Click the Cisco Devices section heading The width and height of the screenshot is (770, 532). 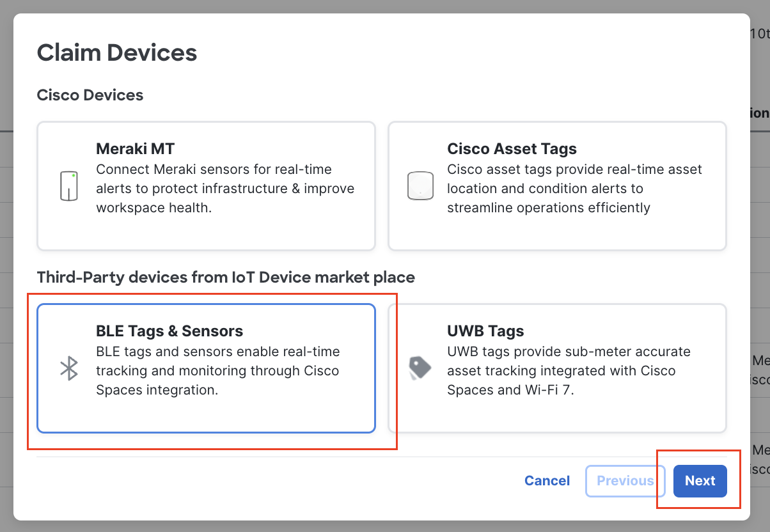click(90, 95)
